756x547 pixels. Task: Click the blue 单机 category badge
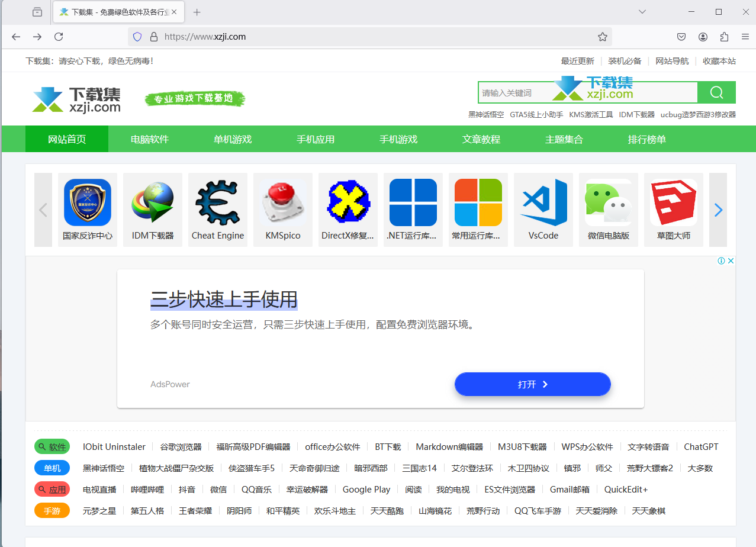coord(52,468)
